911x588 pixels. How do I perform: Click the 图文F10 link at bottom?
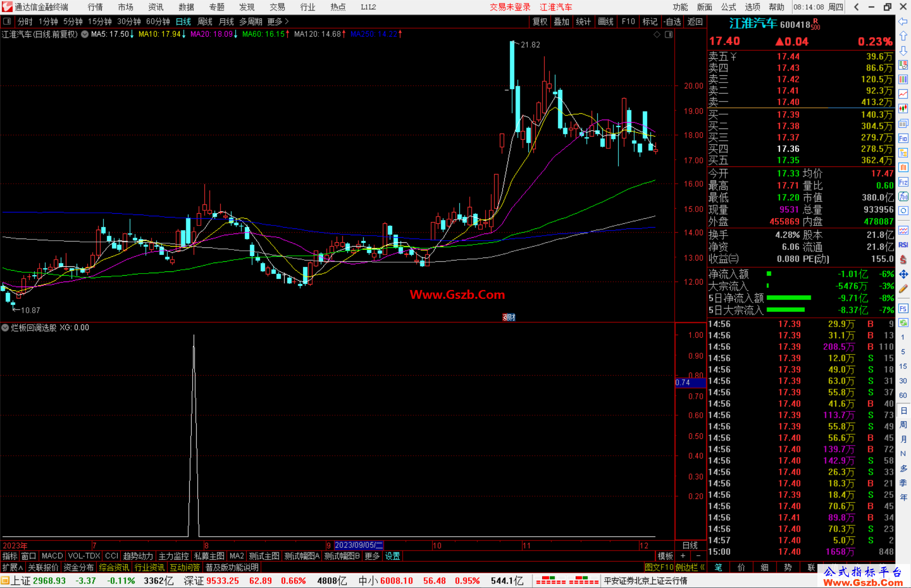pos(659,567)
